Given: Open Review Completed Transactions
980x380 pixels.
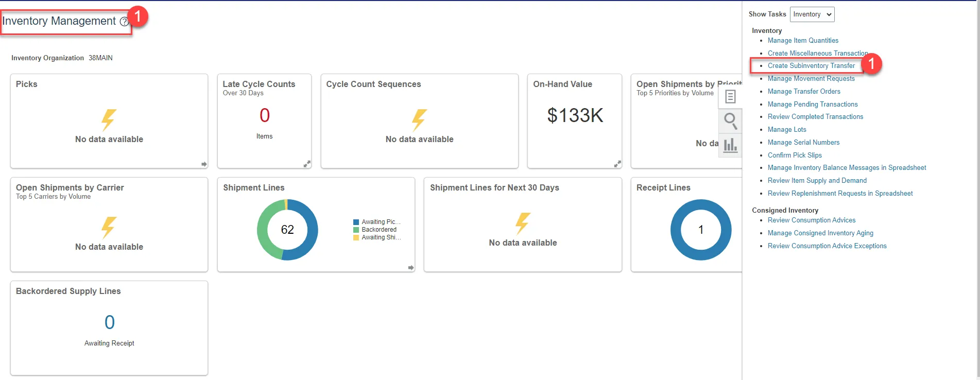Looking at the screenshot, I should click(815, 117).
